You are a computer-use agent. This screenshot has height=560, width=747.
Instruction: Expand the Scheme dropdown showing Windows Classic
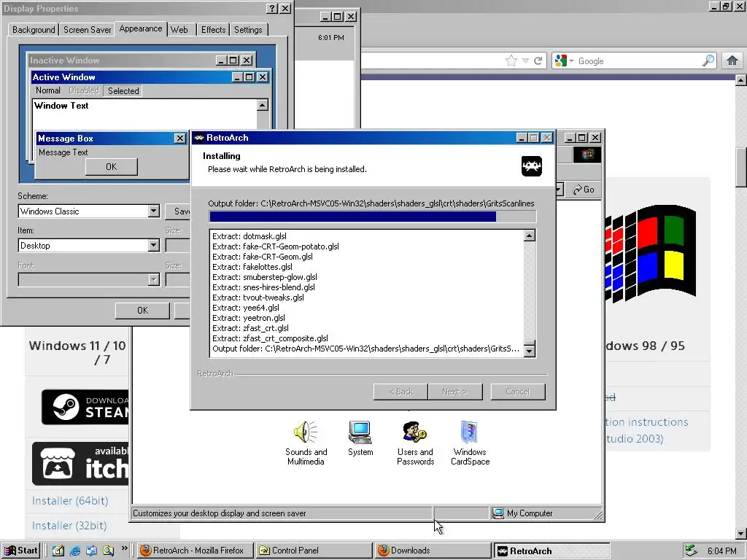(153, 211)
